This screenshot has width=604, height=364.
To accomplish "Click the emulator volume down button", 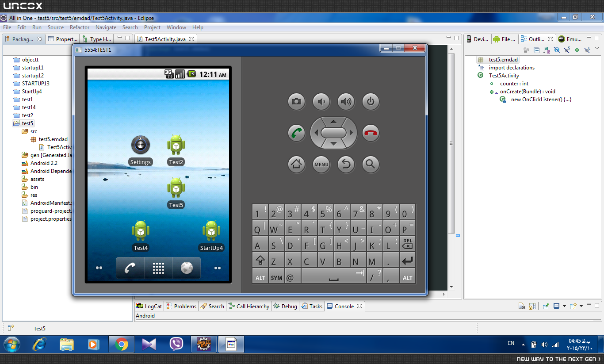I will [x=321, y=102].
